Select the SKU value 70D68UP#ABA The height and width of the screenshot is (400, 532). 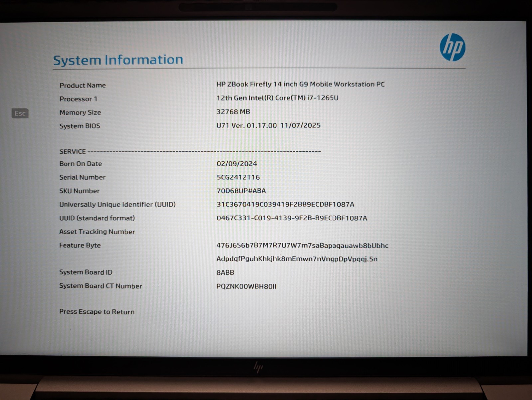(x=241, y=191)
